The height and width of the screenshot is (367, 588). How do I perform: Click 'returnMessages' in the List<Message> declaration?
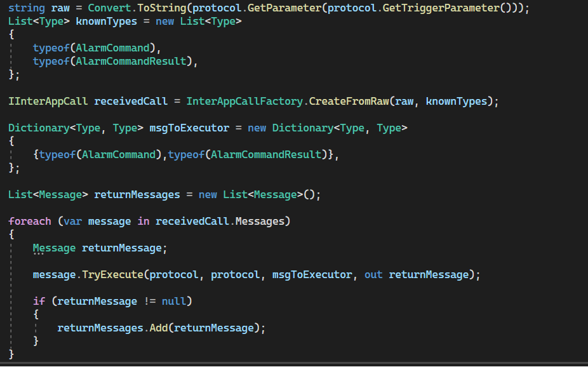point(137,194)
